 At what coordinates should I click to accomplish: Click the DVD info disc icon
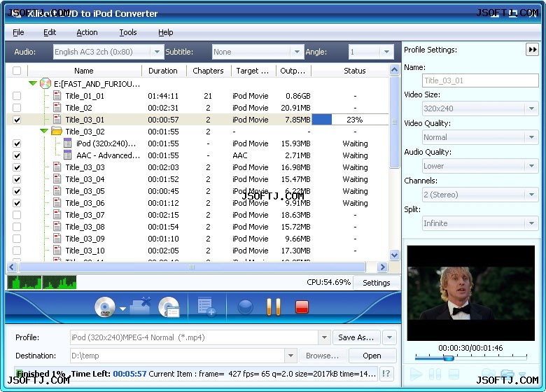(169, 307)
